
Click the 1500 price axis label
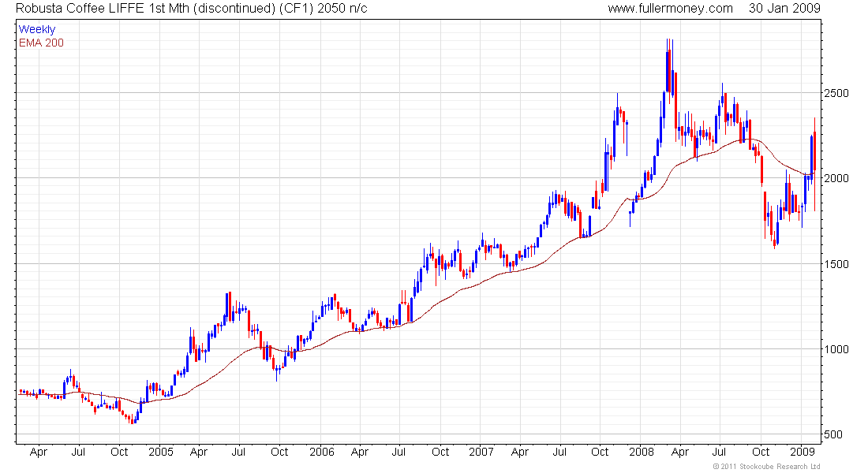836,264
